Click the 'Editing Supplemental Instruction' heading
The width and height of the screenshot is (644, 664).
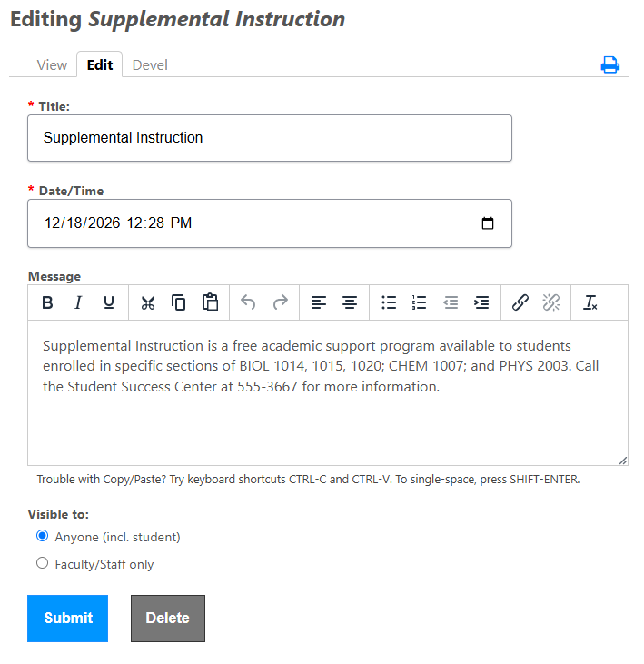click(177, 19)
